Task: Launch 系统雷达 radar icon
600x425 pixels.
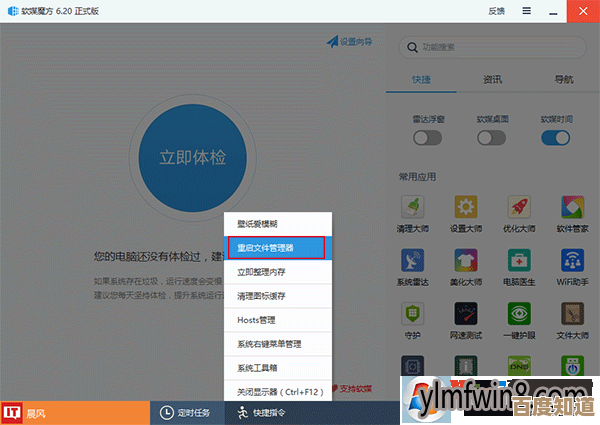Action: click(x=413, y=262)
